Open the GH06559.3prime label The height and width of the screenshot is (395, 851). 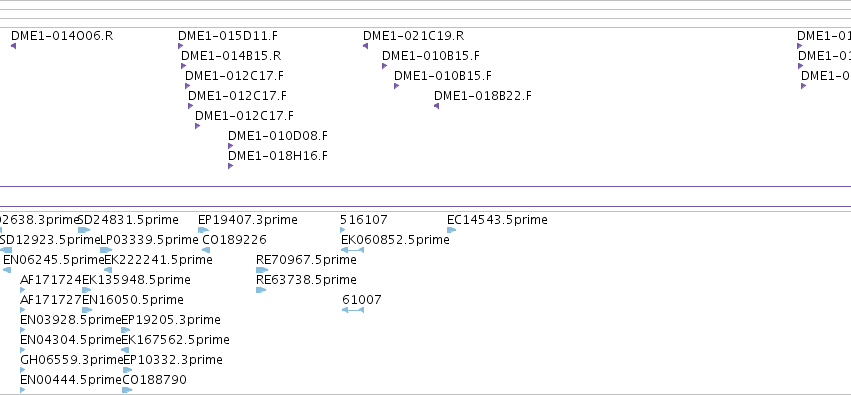coord(72,360)
